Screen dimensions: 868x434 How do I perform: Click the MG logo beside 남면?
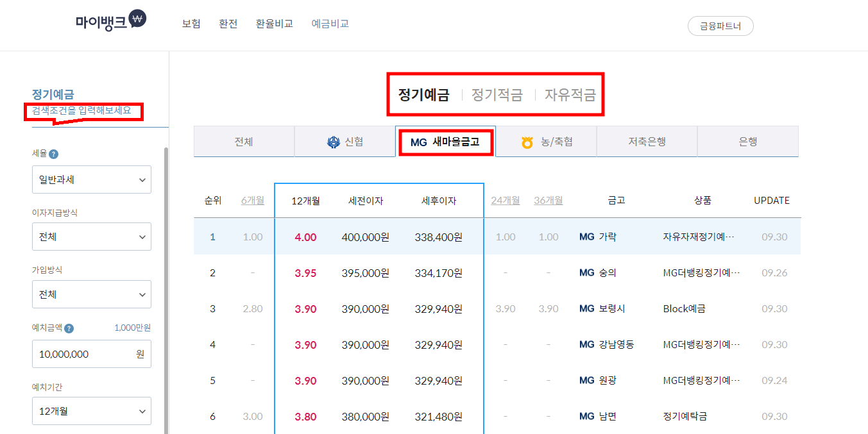(586, 416)
